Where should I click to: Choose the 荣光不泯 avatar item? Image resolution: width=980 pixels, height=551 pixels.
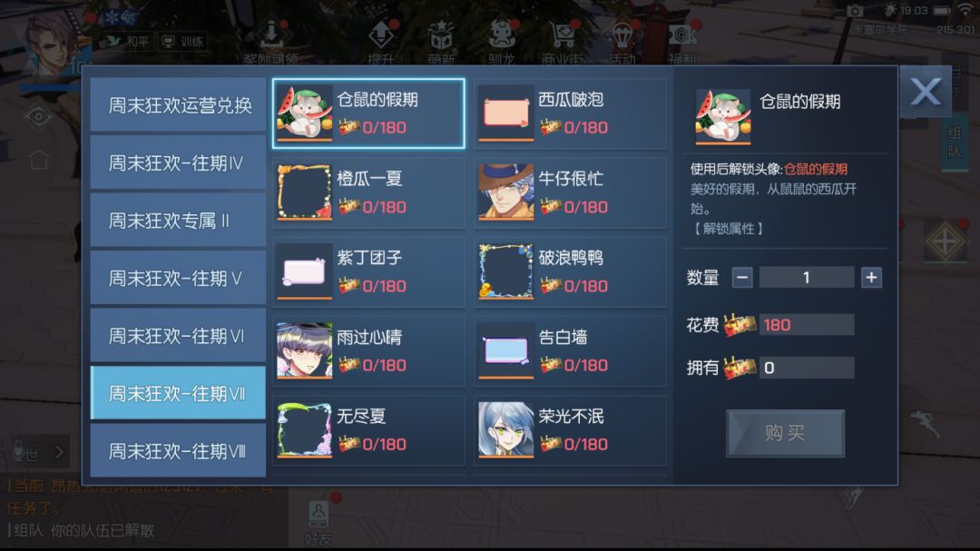569,430
